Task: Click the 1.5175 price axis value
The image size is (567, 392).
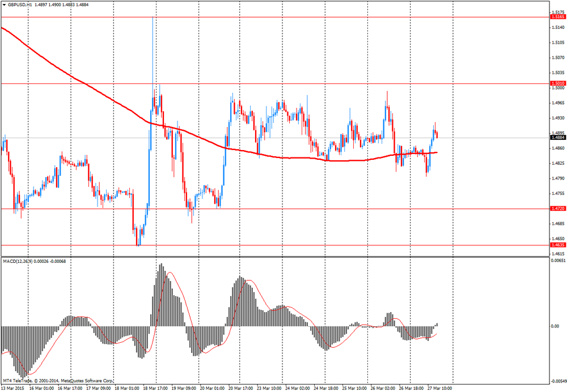Action: 558,12
